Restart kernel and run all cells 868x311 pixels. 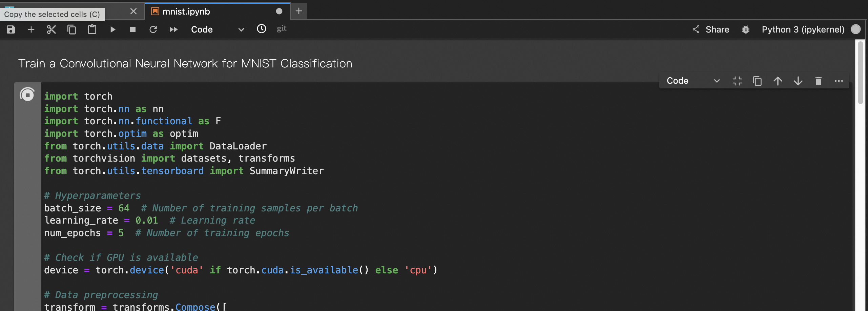173,30
